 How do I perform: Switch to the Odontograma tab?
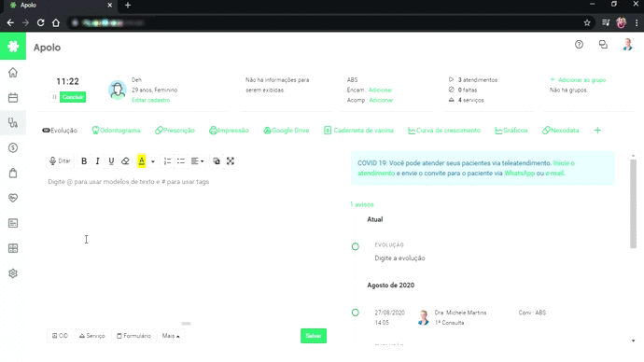pyautogui.click(x=117, y=131)
